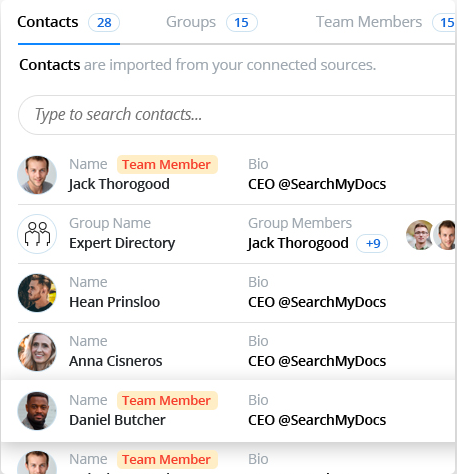457x474 pixels.
Task: Click the glasses-wearing group member avatar
Action: [x=420, y=235]
